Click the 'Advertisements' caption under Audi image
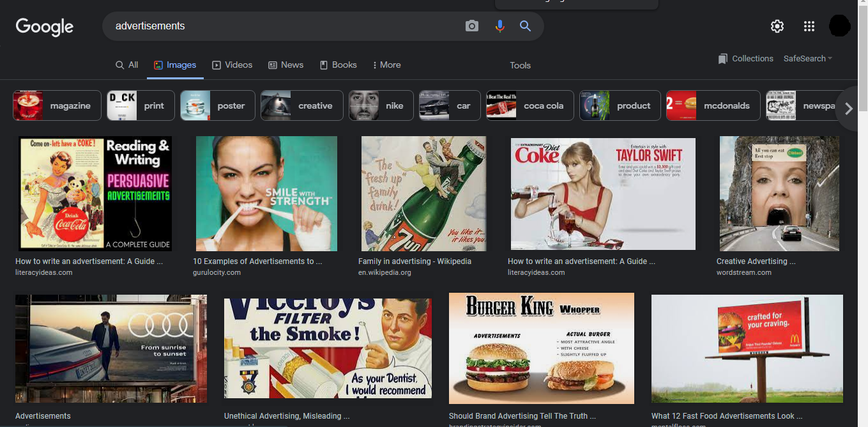 click(43, 416)
